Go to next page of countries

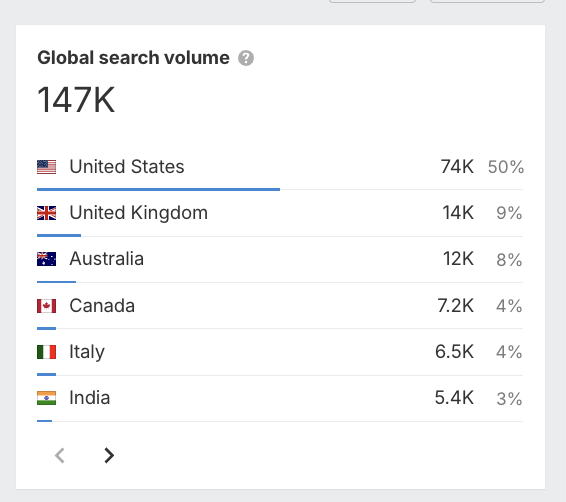point(109,455)
